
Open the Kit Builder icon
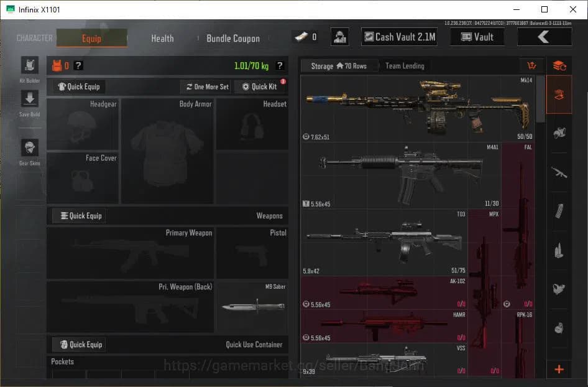[x=29, y=65]
